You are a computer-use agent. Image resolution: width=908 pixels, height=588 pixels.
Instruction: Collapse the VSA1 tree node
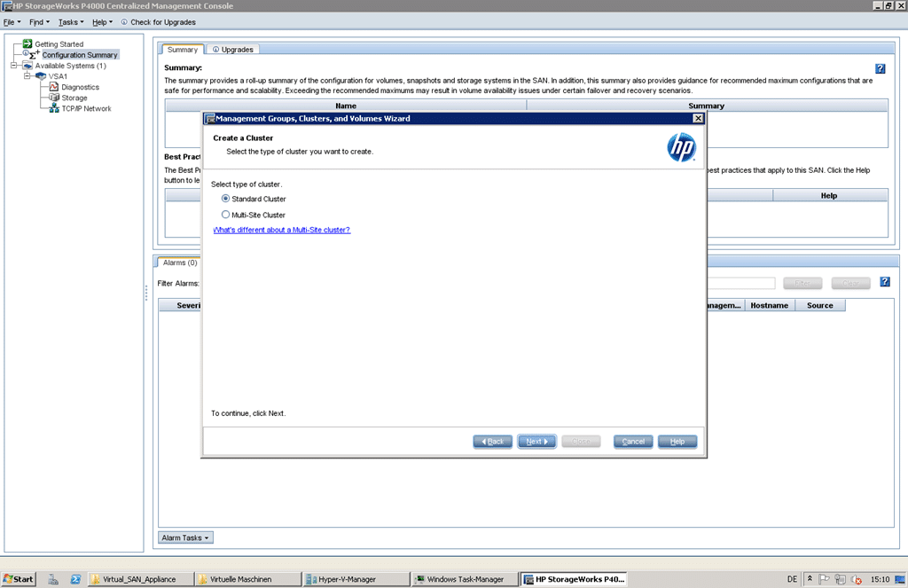pos(27,76)
